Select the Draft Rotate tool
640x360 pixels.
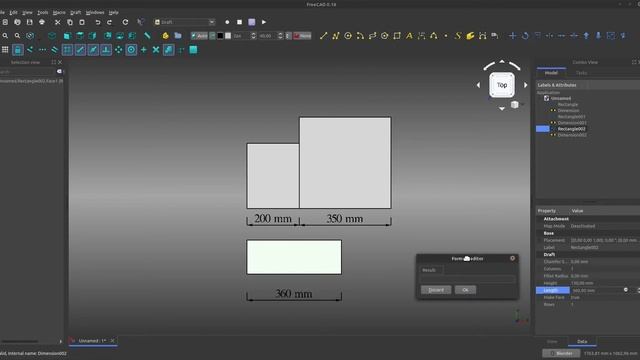click(x=525, y=36)
